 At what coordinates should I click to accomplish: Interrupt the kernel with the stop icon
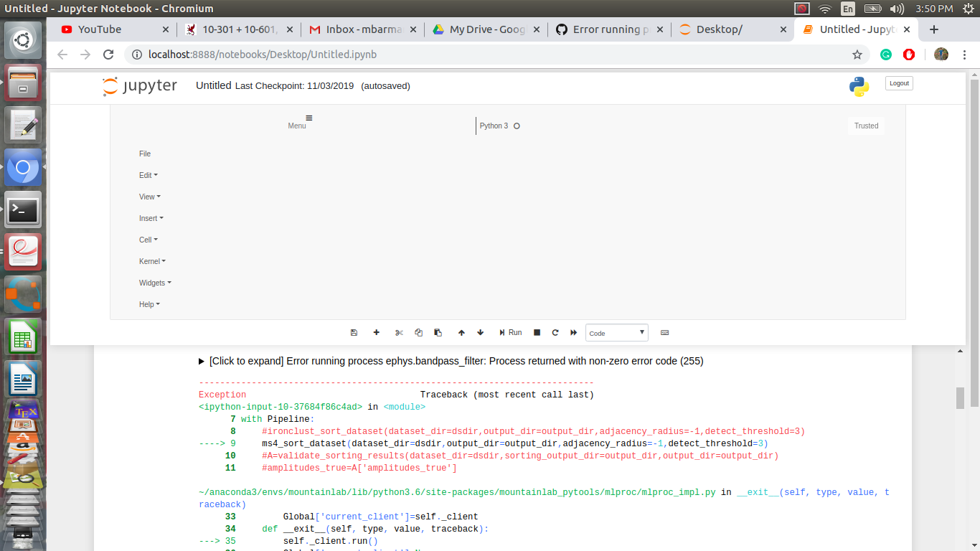(536, 332)
